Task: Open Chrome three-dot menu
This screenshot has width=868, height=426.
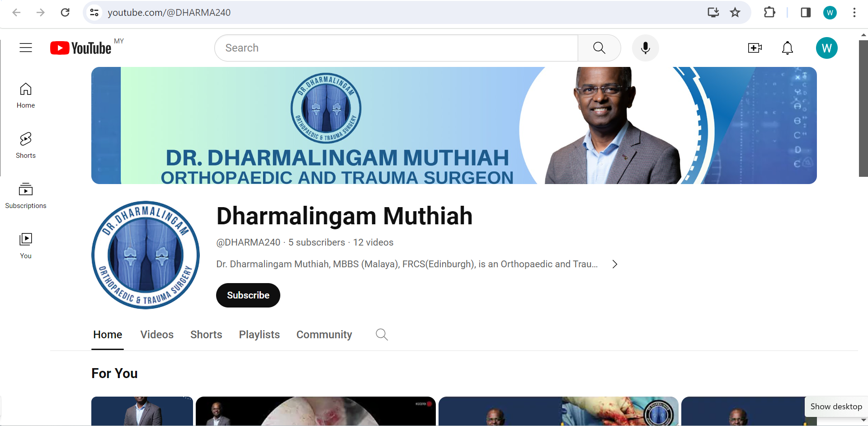Action: [x=854, y=12]
